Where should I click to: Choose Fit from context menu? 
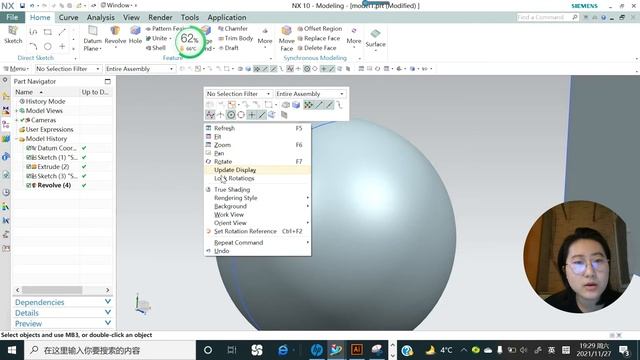pyautogui.click(x=257, y=137)
